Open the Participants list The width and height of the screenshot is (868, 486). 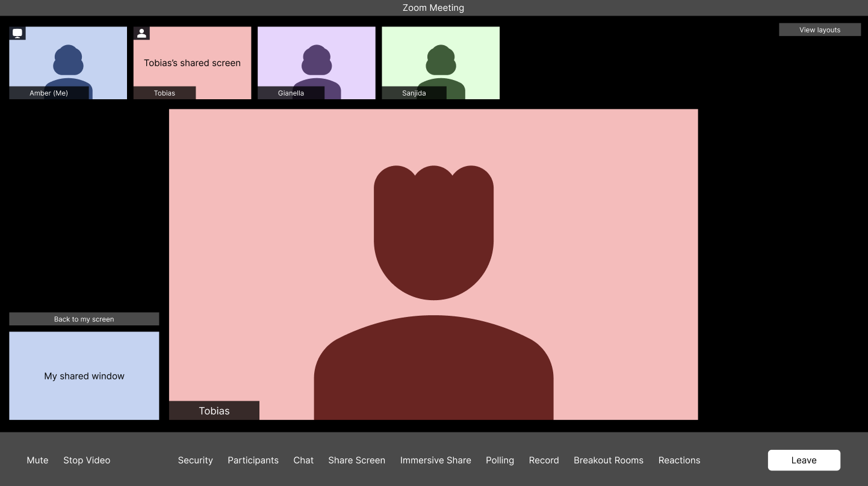(253, 460)
